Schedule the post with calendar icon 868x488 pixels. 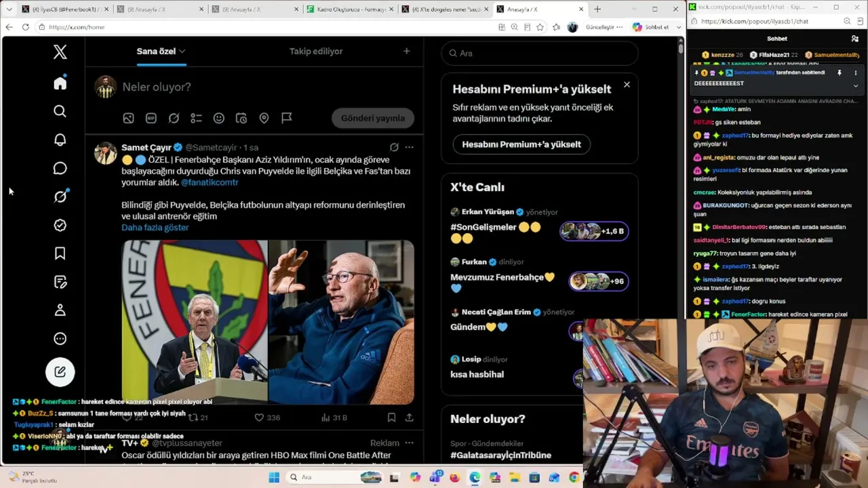point(241,118)
